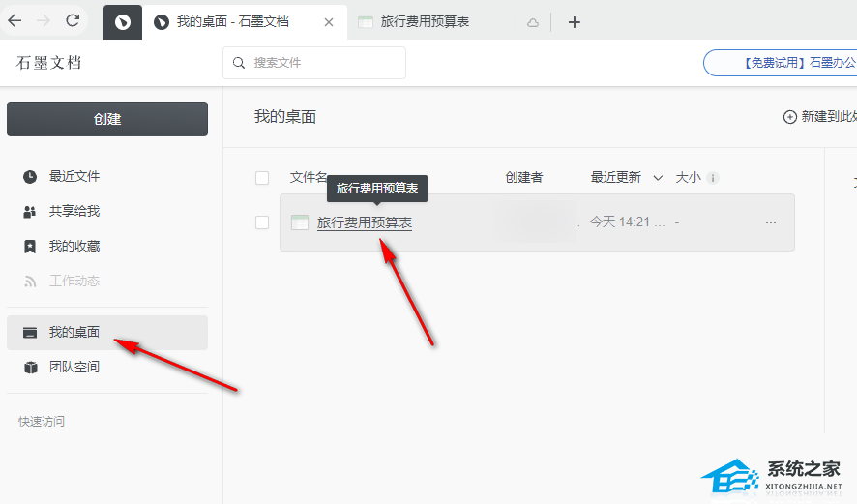
Task: Select 我的桌面 in the sidebar
Action: (107, 333)
